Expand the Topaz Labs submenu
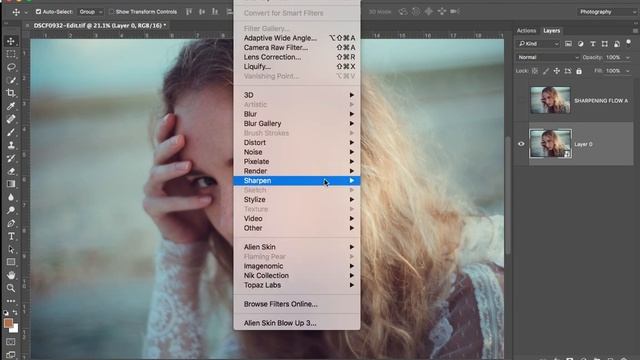Screen dimensions: 640x360 [x=297, y=285]
